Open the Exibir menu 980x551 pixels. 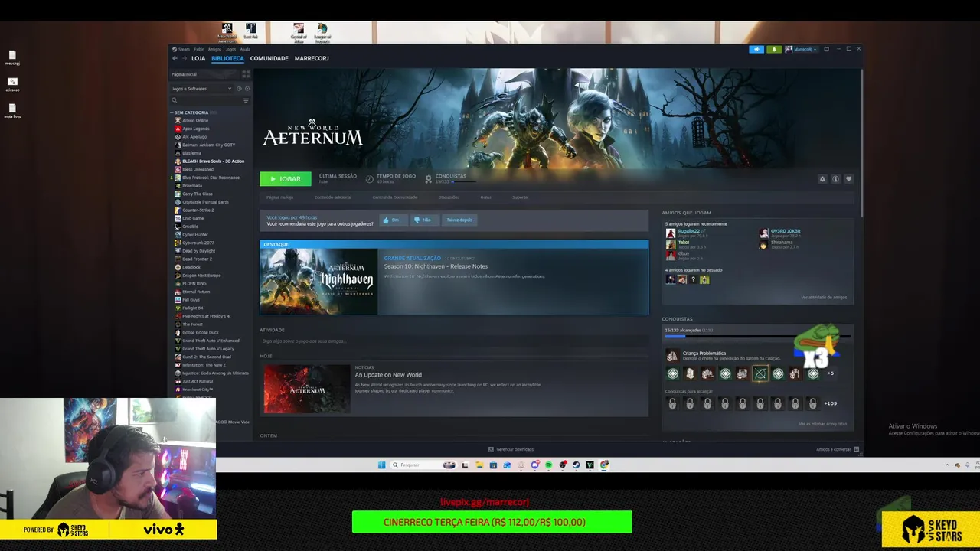(199, 49)
